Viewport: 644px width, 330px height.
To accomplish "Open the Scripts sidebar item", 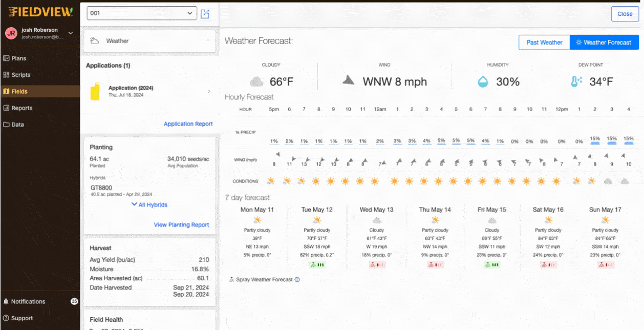I will point(17,75).
